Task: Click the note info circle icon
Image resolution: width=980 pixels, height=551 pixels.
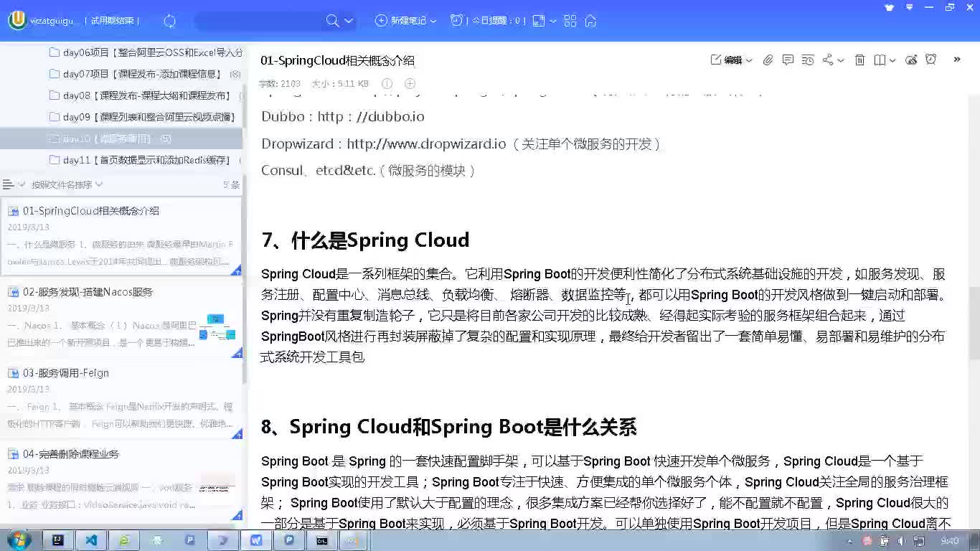Action: (387, 84)
